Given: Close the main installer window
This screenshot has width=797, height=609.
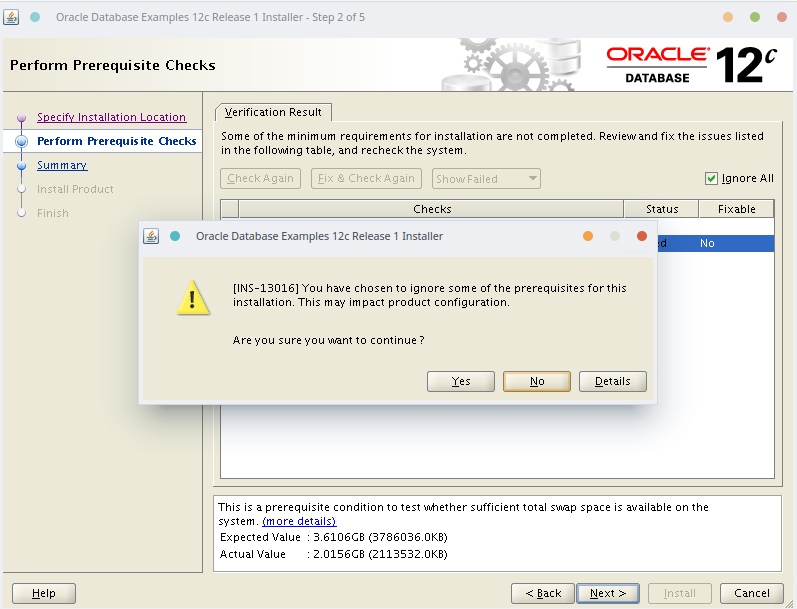Looking at the screenshot, I should 782,17.
